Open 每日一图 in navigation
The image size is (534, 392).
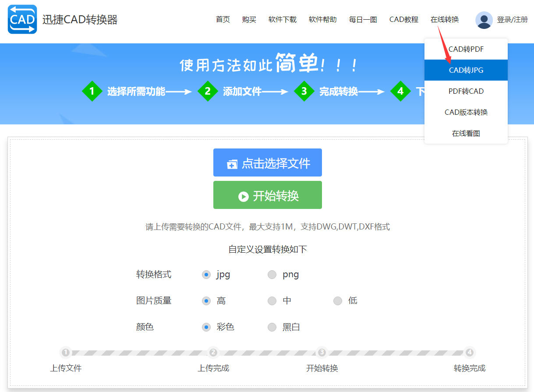[x=363, y=19]
